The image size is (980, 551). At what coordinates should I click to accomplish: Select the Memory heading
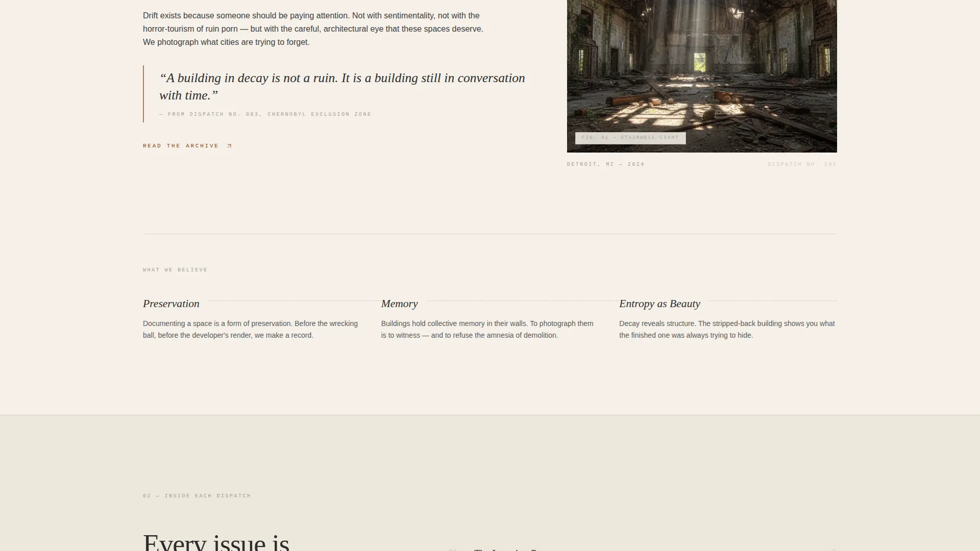pos(399,304)
